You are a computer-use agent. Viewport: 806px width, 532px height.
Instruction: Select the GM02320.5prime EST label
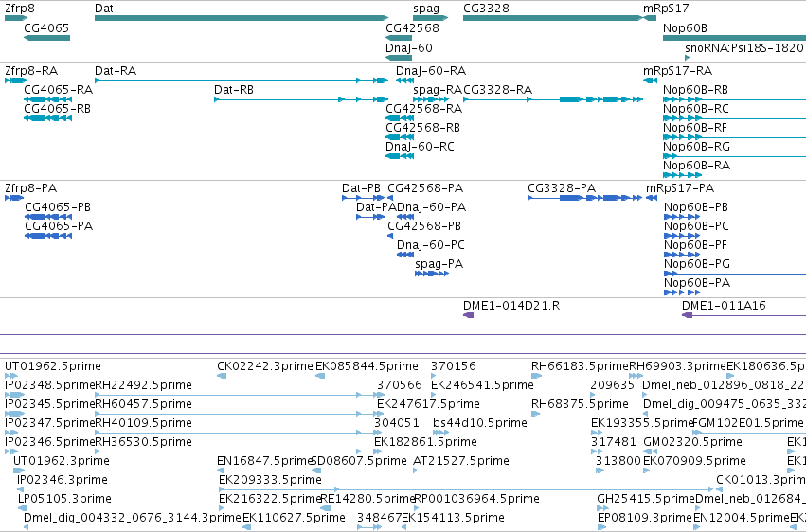click(x=692, y=443)
